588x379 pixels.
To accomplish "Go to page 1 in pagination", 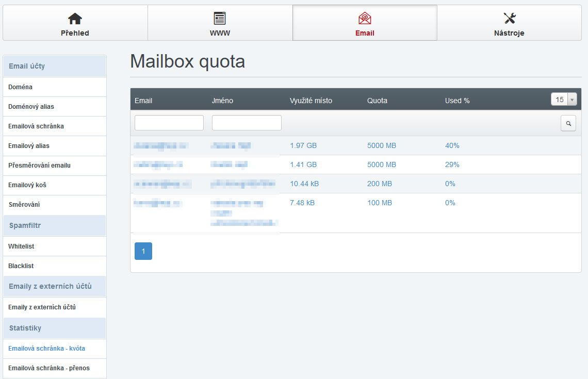I will tap(143, 251).
